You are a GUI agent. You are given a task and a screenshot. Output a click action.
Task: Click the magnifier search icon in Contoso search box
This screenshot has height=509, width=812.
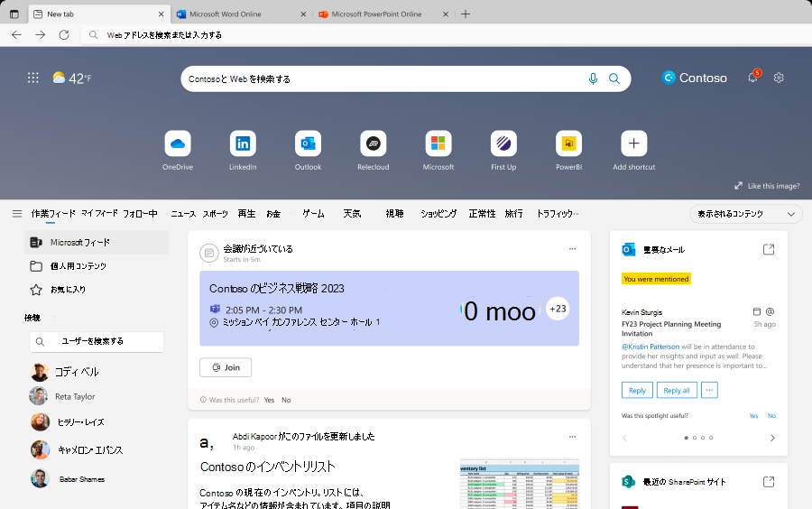(x=614, y=79)
